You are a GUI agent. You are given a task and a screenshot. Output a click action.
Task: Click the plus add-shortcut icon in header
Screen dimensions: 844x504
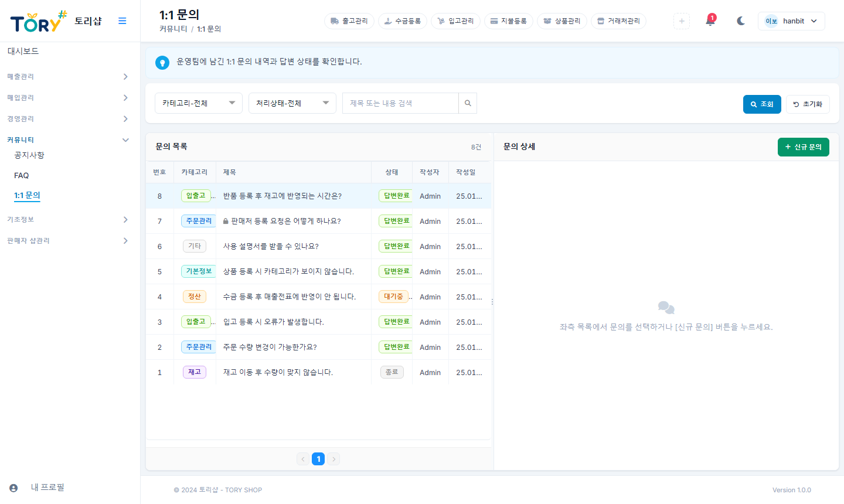click(682, 21)
